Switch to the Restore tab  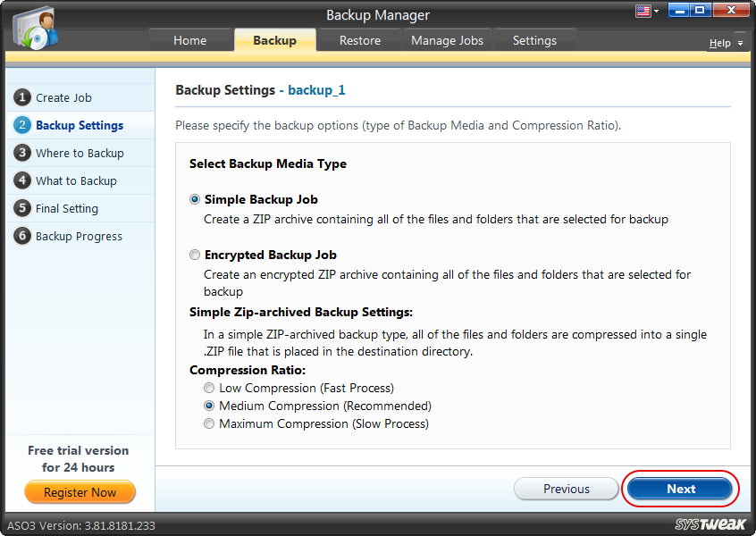pyautogui.click(x=359, y=39)
